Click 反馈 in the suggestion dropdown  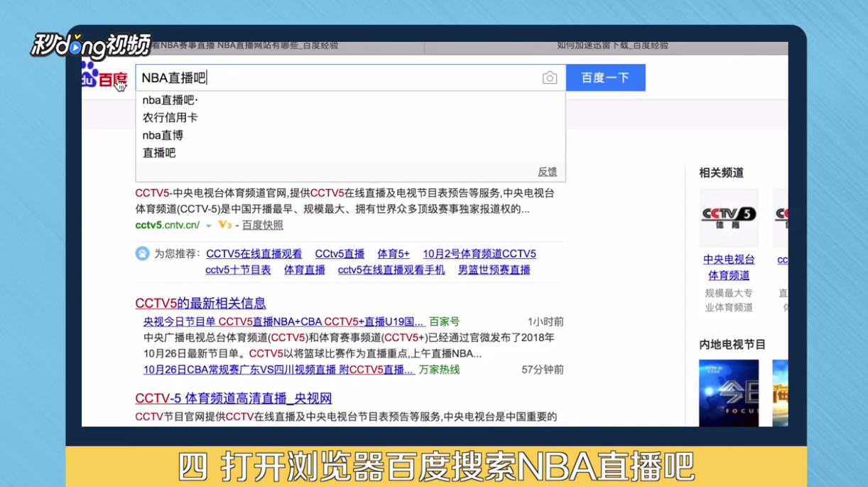click(x=547, y=172)
